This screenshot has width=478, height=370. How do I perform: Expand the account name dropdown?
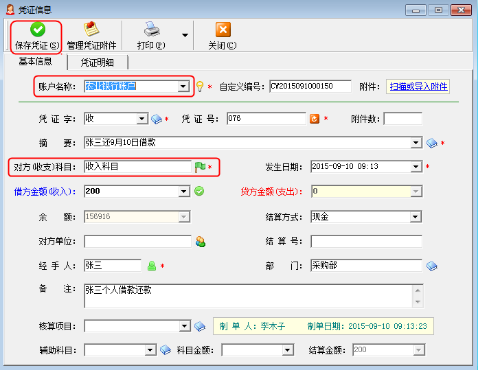pos(183,87)
